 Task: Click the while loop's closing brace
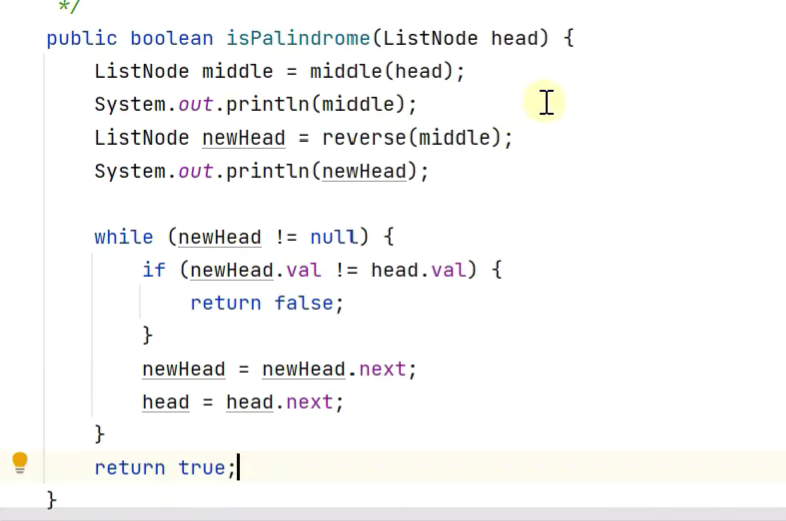(x=99, y=434)
